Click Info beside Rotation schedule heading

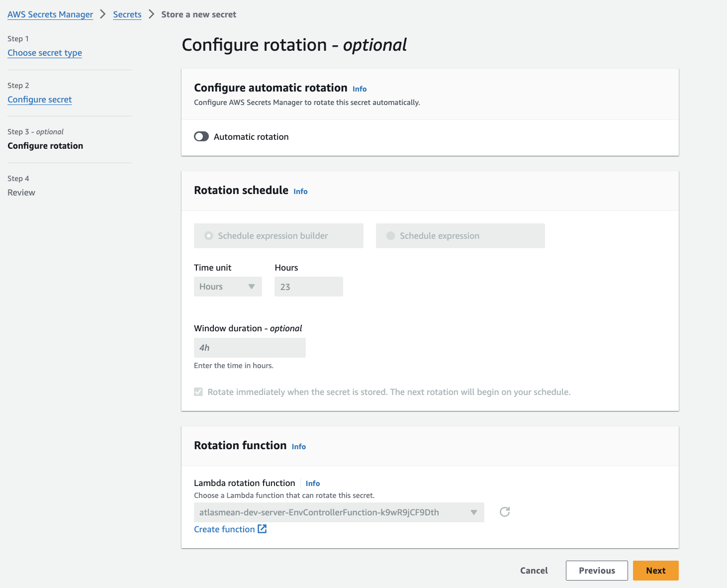click(300, 192)
